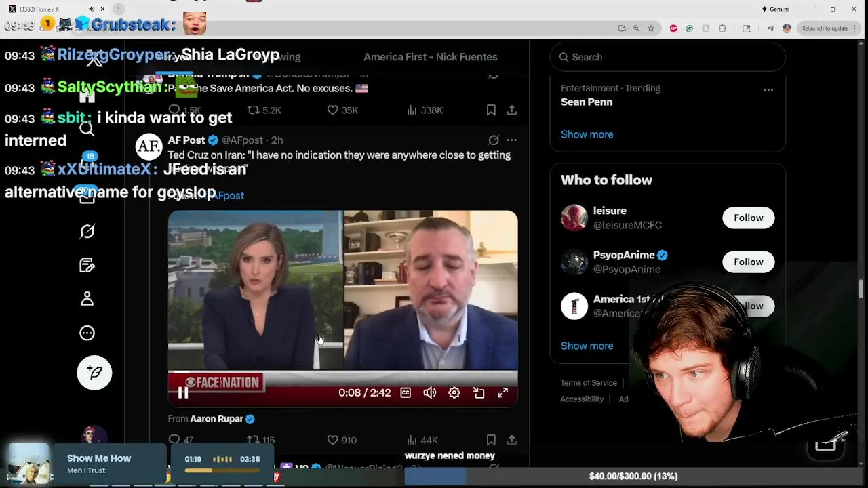
Task: Open more options on AF Post tweet
Action: pyautogui.click(x=512, y=140)
